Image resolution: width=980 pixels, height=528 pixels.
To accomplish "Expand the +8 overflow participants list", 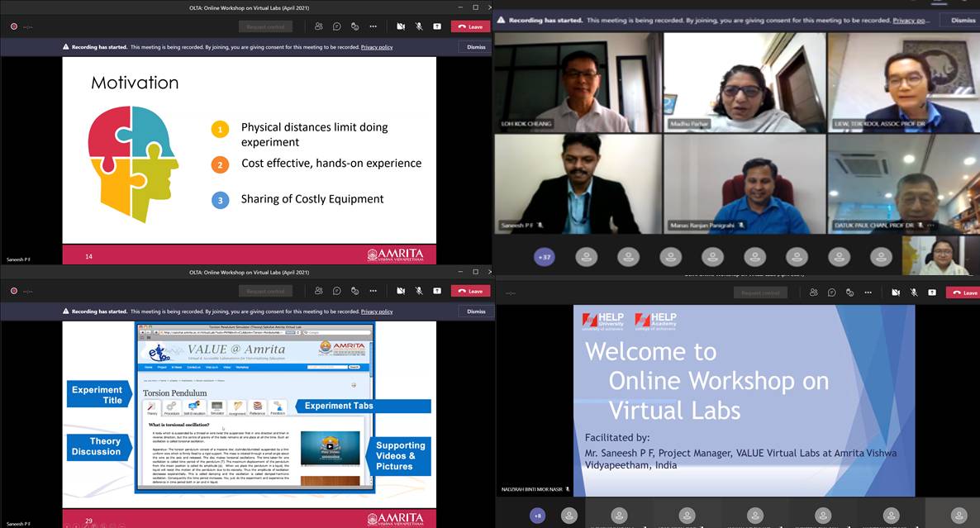I will click(x=538, y=516).
